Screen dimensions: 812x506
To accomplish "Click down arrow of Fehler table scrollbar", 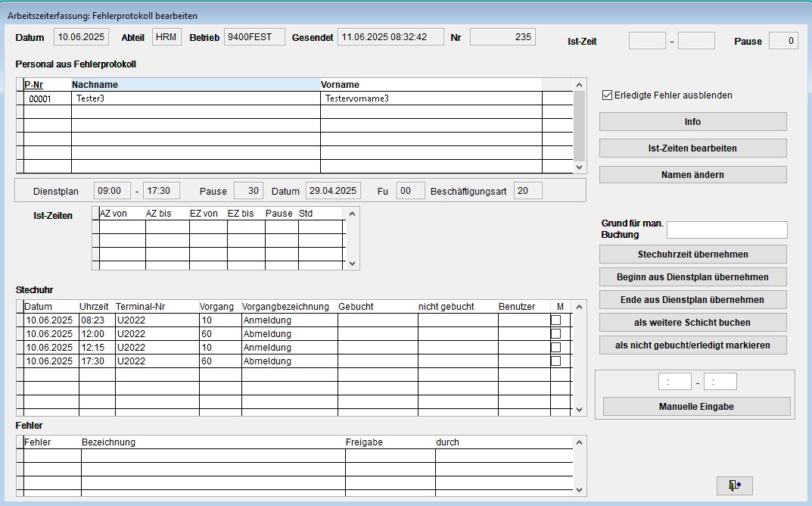I will tap(580, 490).
